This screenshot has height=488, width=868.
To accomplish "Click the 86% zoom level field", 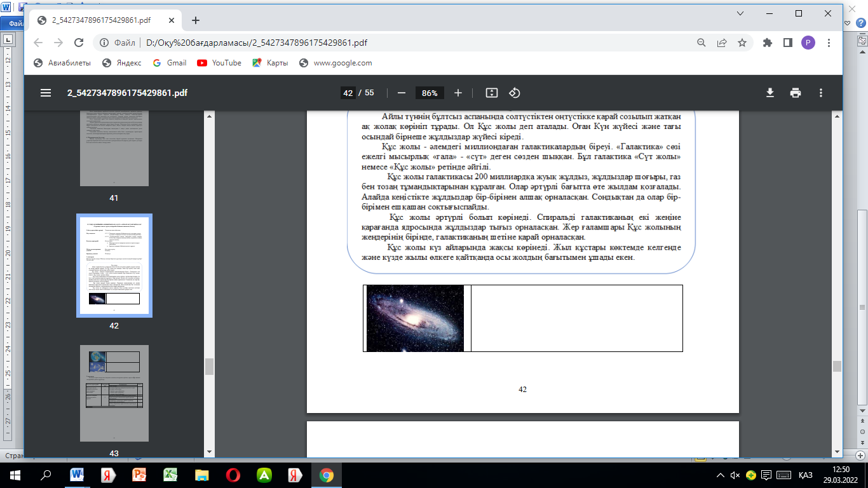I will click(430, 93).
